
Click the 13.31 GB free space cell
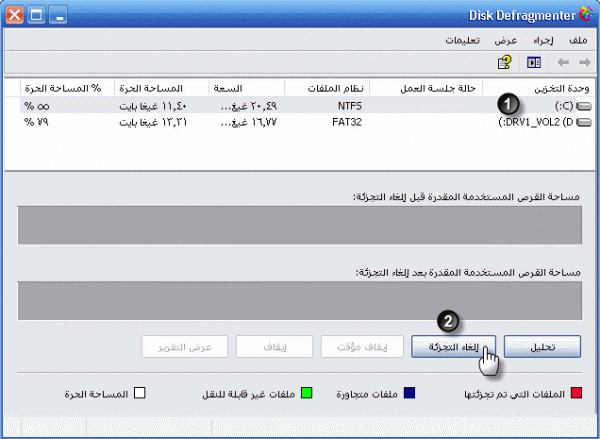point(153,122)
